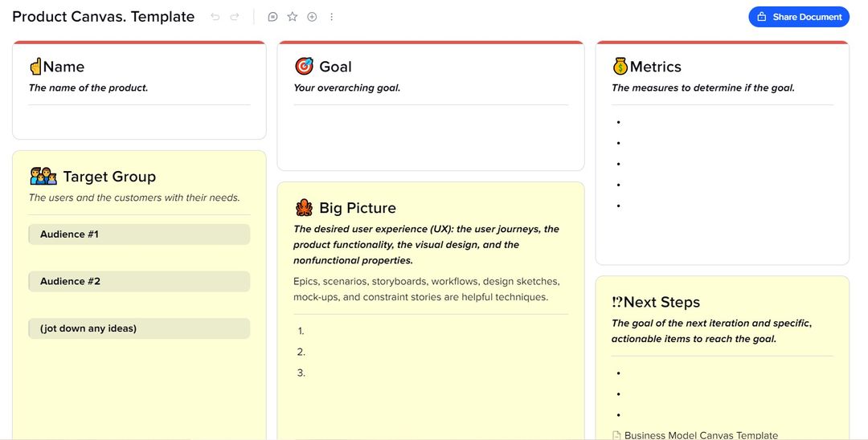
Task: Click the target emoji beside Goal
Action: (304, 67)
